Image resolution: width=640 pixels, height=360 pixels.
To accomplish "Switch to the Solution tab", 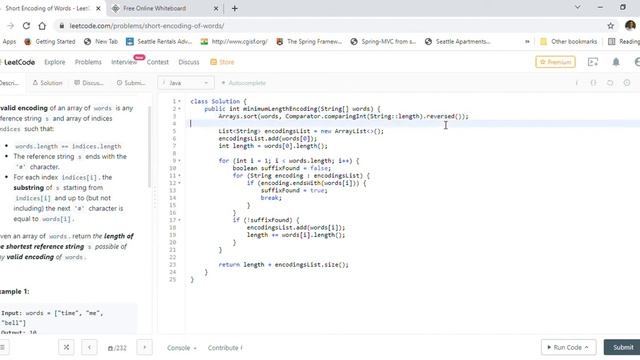I will [47, 83].
